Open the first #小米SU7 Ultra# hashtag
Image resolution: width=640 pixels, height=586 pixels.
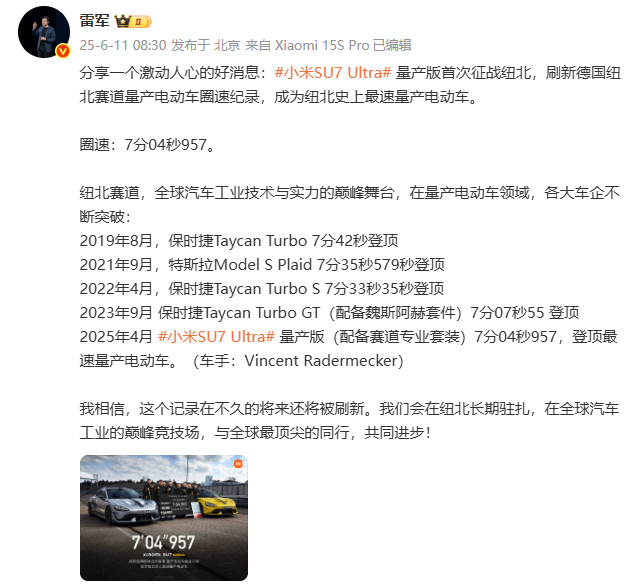click(x=333, y=73)
